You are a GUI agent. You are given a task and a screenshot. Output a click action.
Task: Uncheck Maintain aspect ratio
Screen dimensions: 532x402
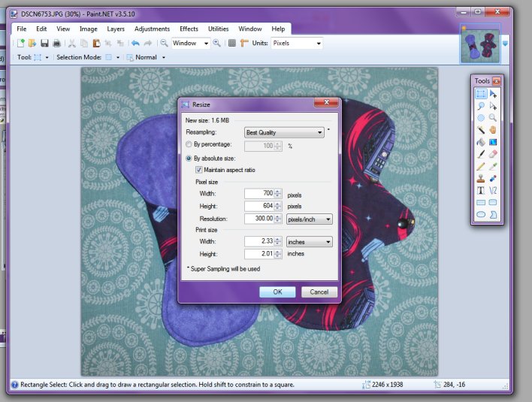pos(198,170)
